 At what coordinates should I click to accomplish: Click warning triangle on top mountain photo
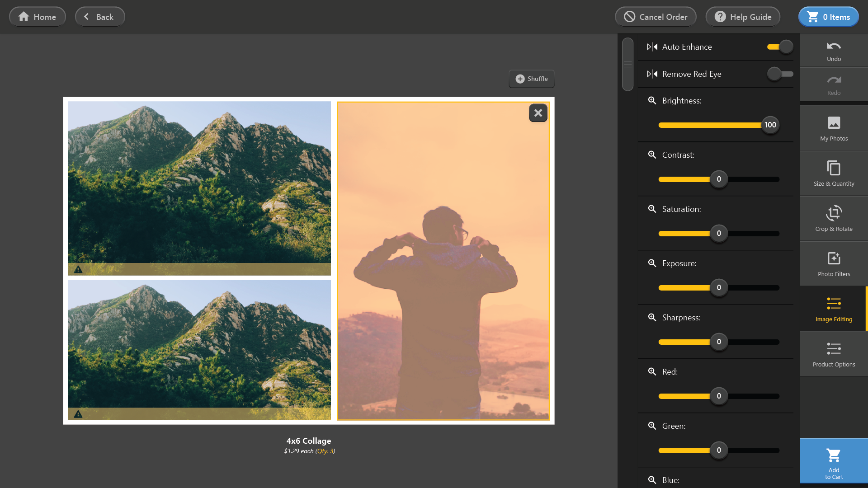(78, 269)
